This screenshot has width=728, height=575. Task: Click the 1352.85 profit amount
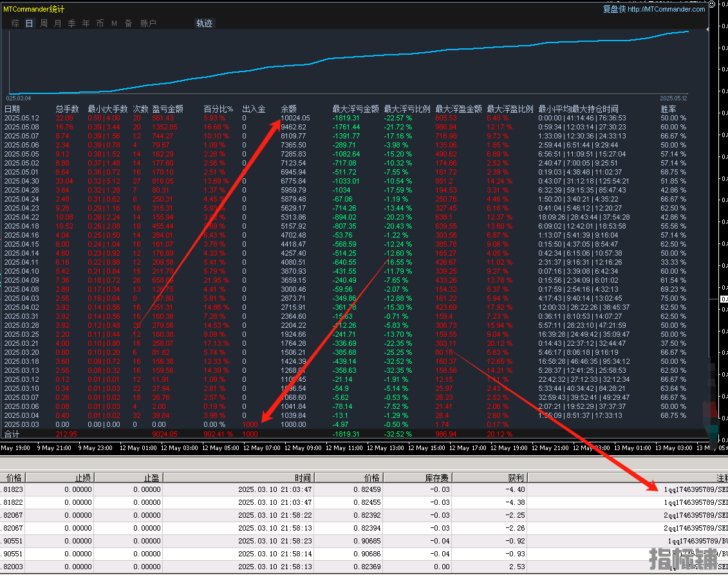click(x=165, y=127)
